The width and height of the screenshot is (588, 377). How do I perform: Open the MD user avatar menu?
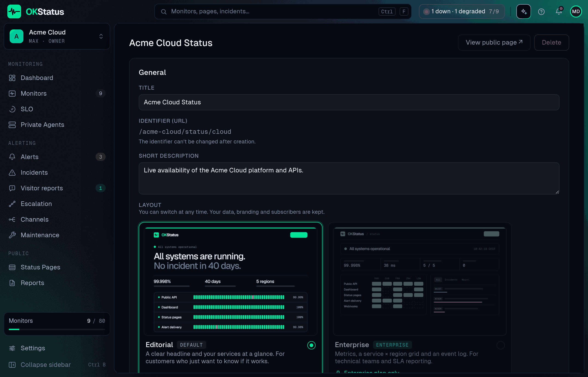pyautogui.click(x=576, y=11)
